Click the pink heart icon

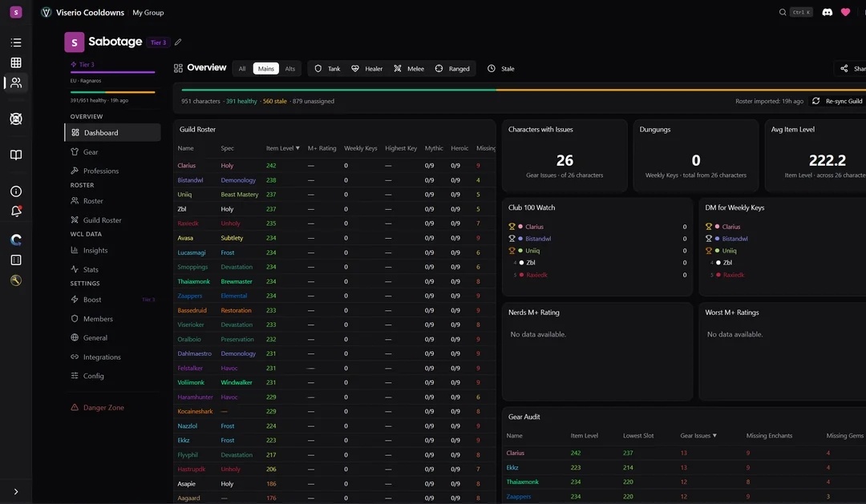845,12
